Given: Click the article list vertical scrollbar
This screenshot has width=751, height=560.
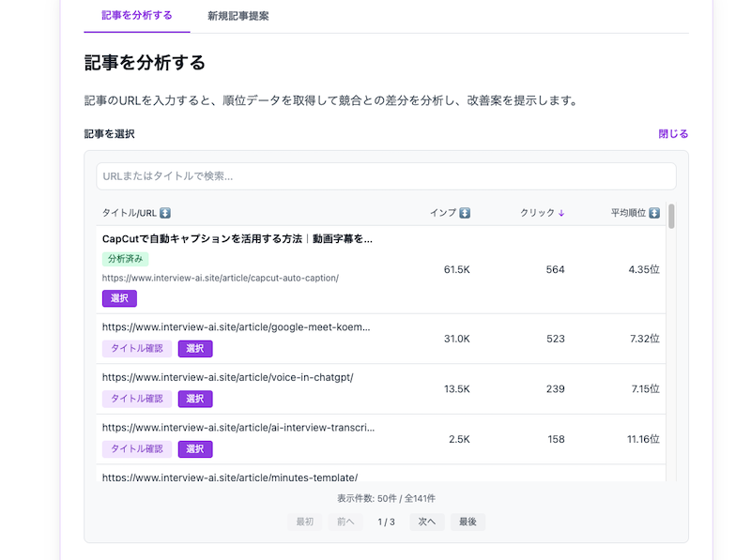Looking at the screenshot, I should click(671, 217).
